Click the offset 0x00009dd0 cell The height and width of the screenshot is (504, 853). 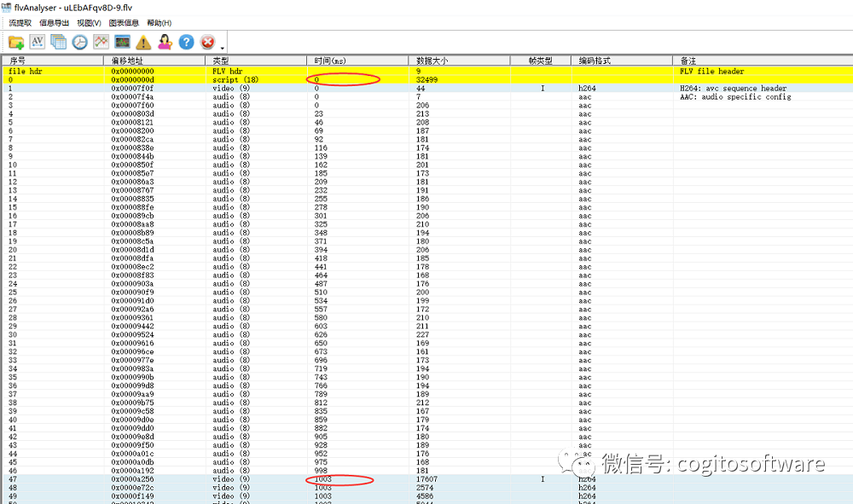pos(132,428)
